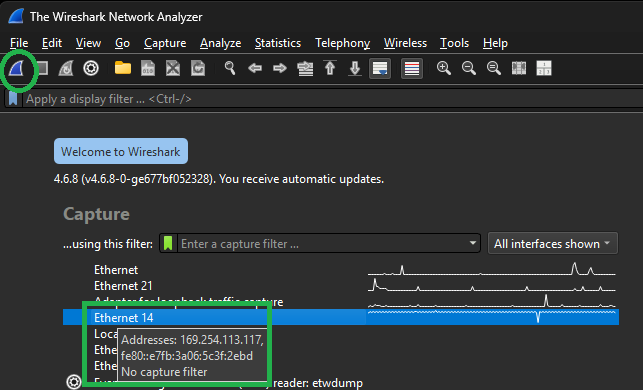Reset text to normal size icon

coord(494,68)
